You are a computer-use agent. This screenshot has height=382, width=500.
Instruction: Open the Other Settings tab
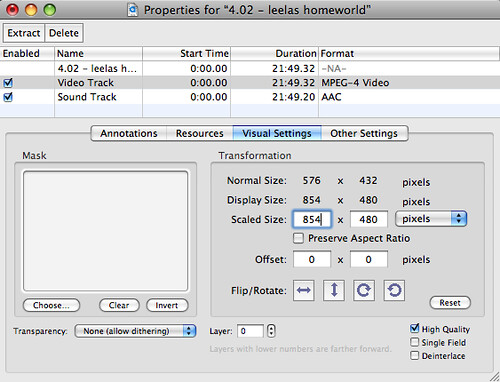coord(364,133)
